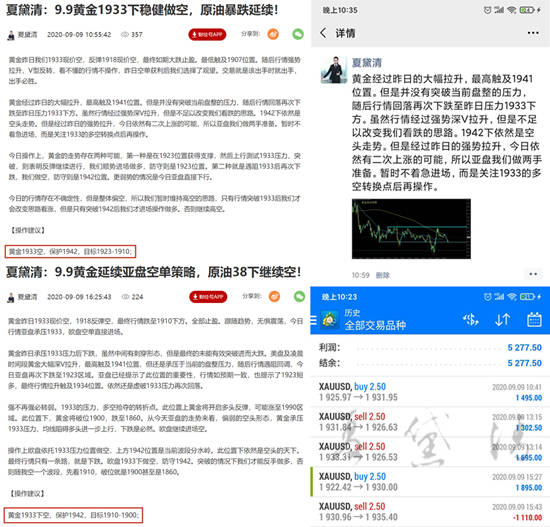This screenshot has width=550, height=527.
Task: Tap Wi-Fi icon in the 10:35 status bar
Action: click(x=512, y=10)
